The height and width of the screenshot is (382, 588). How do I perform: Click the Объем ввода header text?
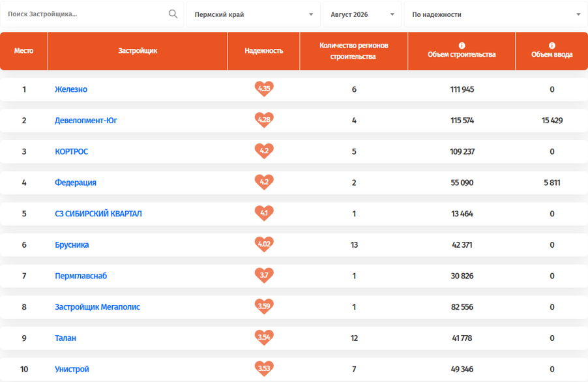[551, 55]
